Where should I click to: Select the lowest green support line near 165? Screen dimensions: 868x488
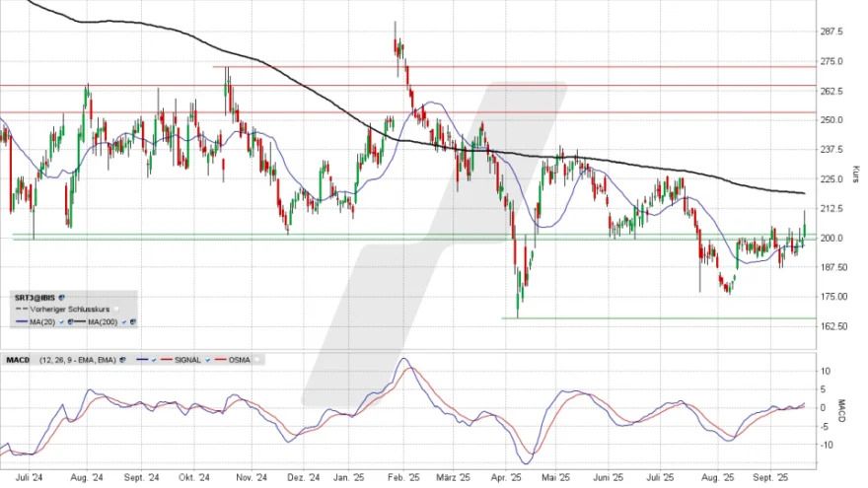click(x=641, y=317)
